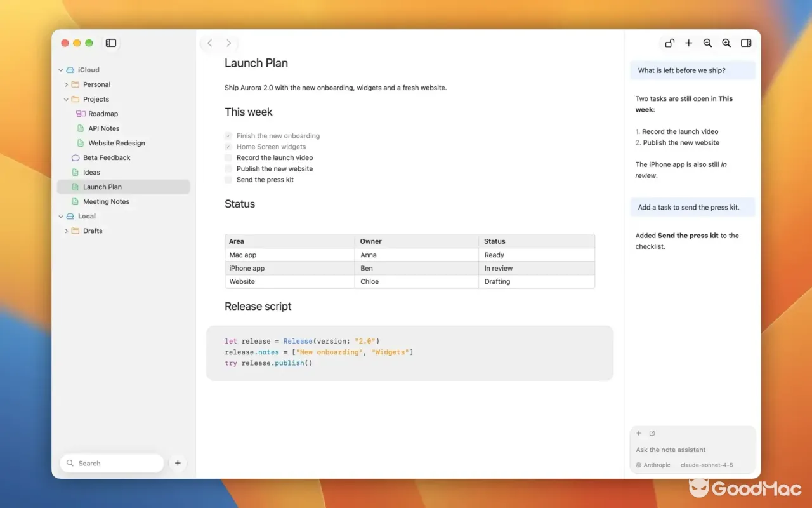Image resolution: width=812 pixels, height=508 pixels.
Task: Check Send the press kit
Action: 228,180
